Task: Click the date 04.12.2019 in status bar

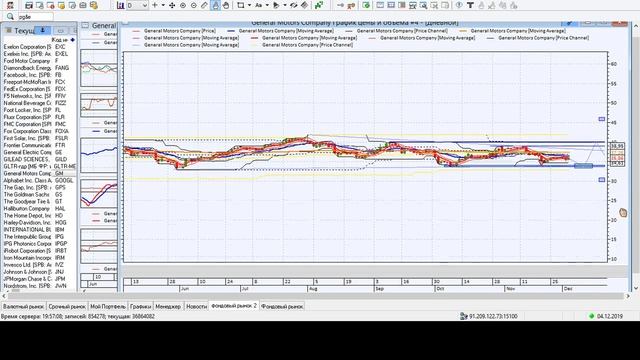Action: tap(609, 316)
